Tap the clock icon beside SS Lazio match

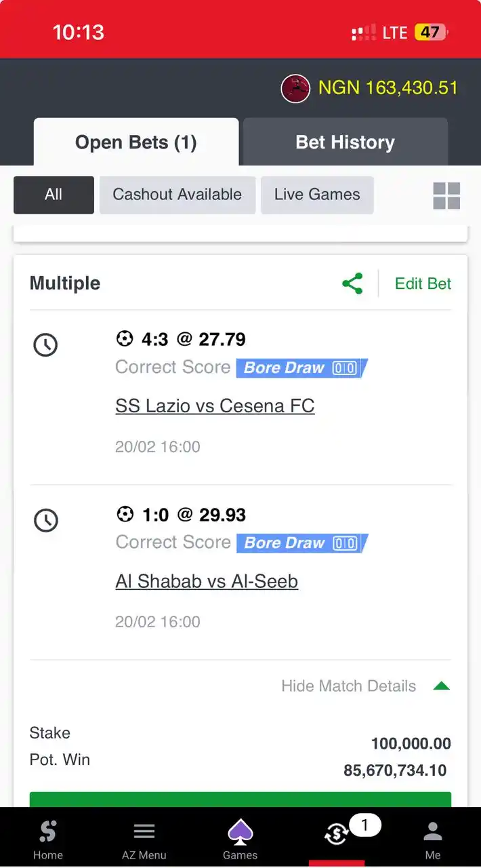coord(45,345)
